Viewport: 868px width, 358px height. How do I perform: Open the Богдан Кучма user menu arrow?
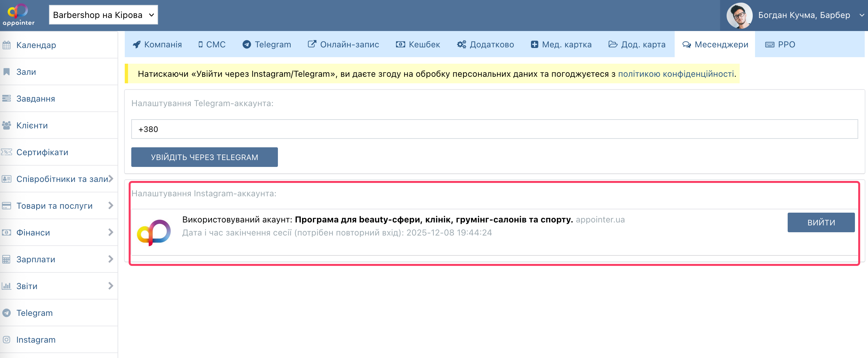tap(861, 15)
